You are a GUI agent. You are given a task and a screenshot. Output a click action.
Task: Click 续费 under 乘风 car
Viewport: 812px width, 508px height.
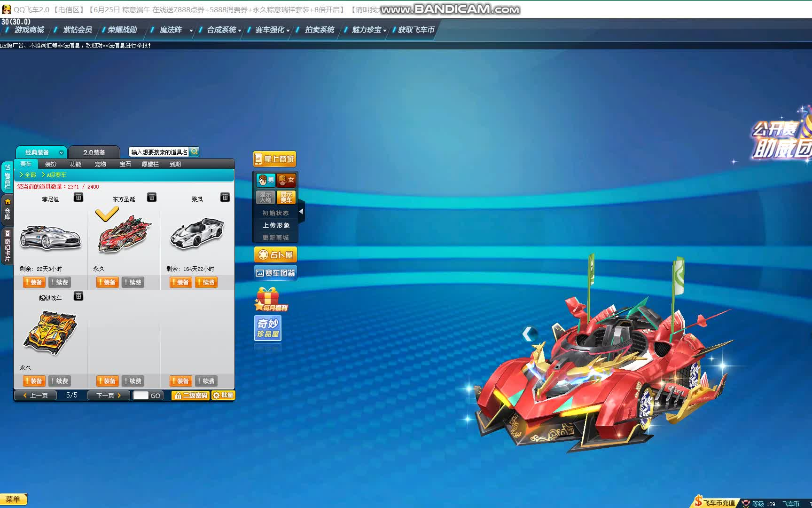206,282
